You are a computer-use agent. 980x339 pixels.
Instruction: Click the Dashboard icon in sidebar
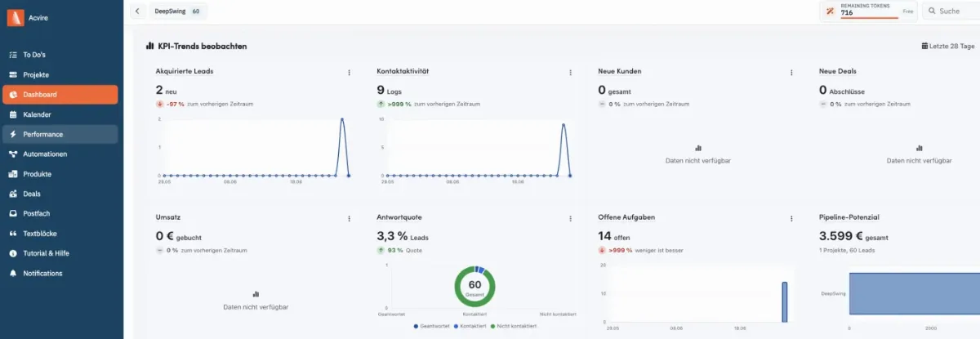pos(13,95)
